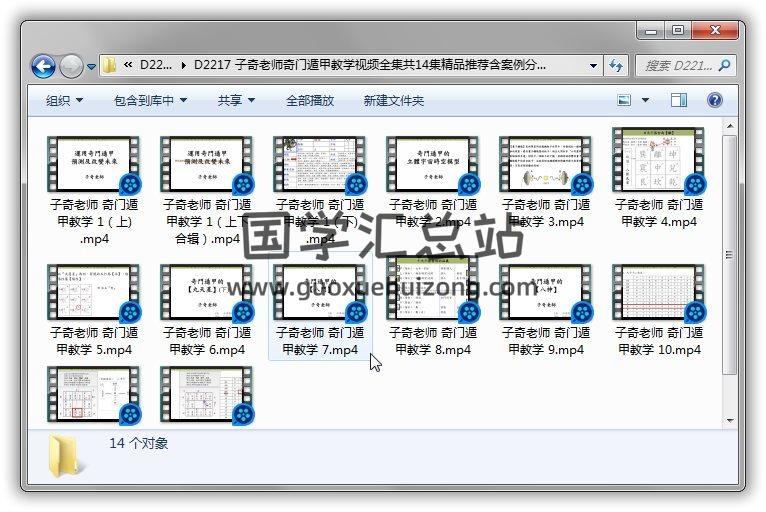This screenshot has width=766, height=512.
Task: Click the file name 甲教学 1（上）.mp4
Action: pyautogui.click(x=94, y=221)
